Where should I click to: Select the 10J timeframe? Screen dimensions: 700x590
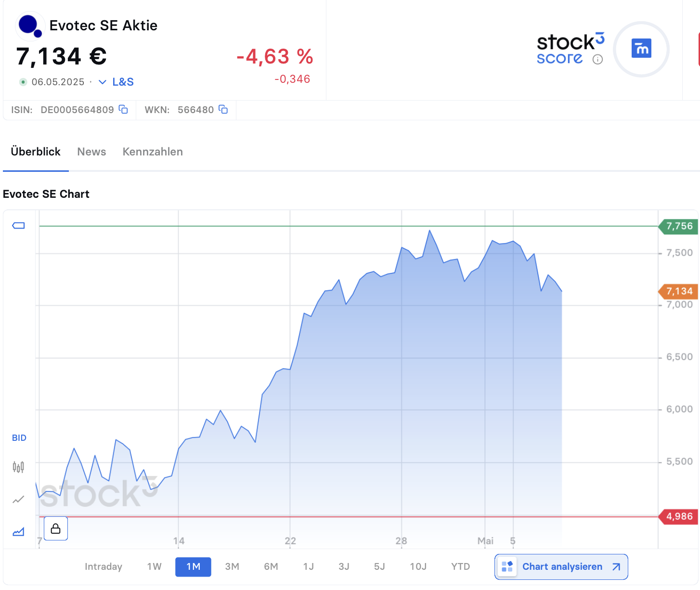click(418, 566)
